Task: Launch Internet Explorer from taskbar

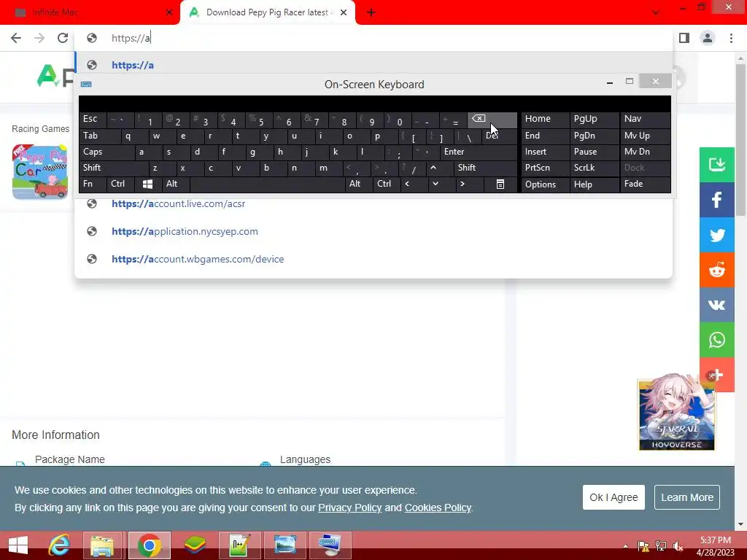Action: (x=59, y=545)
